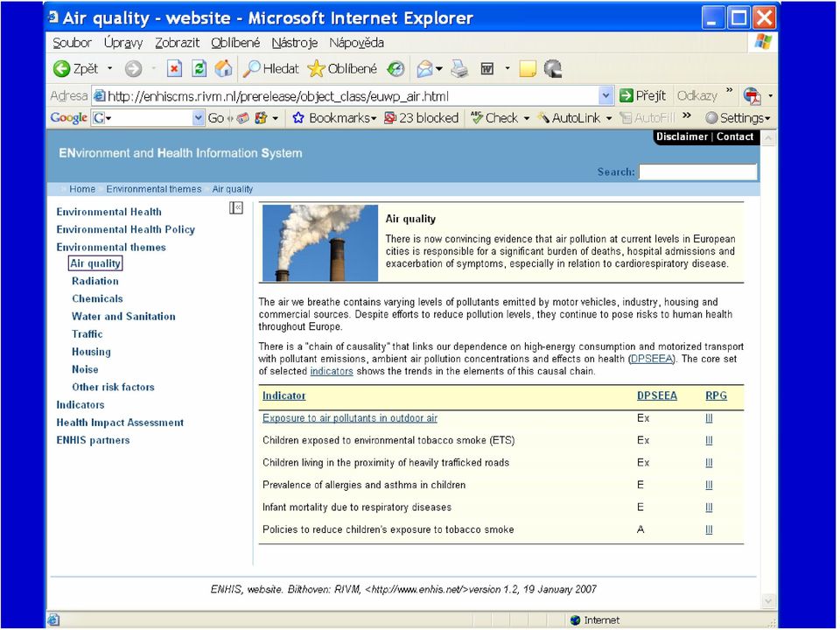Click the Forward arrow icon

point(133,68)
